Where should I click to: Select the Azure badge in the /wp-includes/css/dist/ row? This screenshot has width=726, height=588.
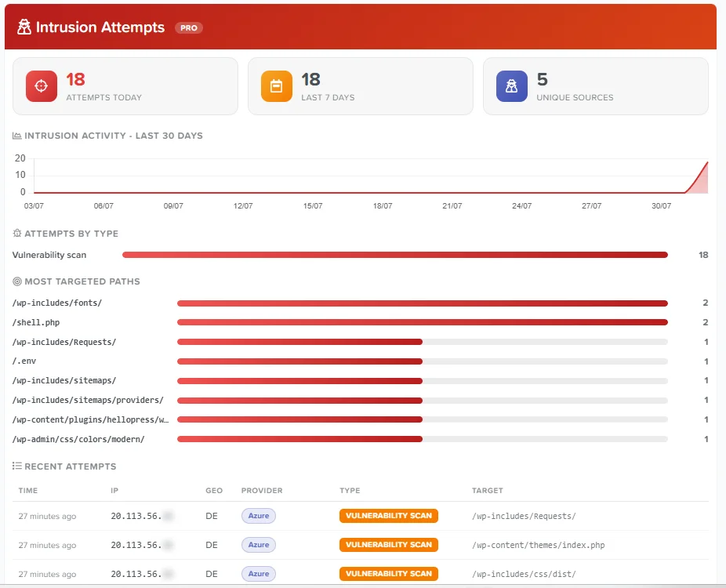259,574
